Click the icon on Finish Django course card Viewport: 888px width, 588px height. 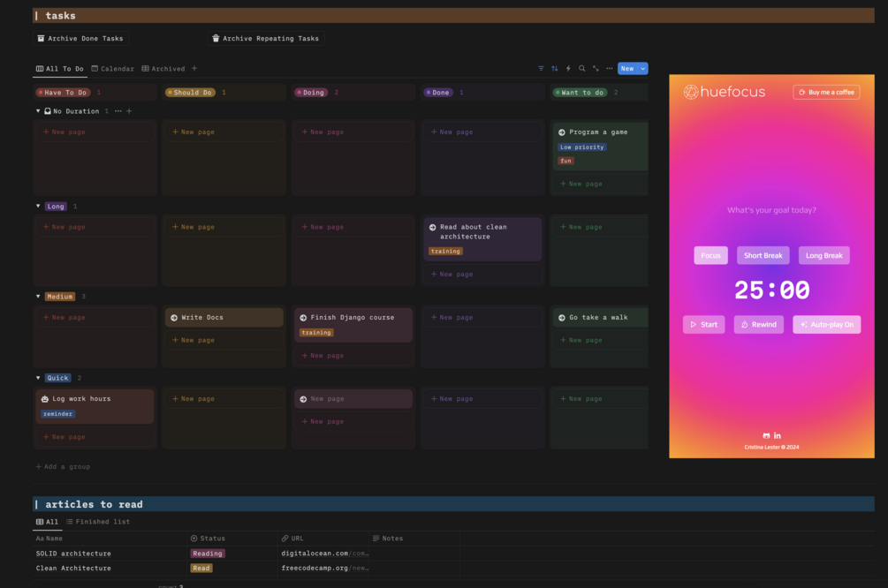point(303,318)
